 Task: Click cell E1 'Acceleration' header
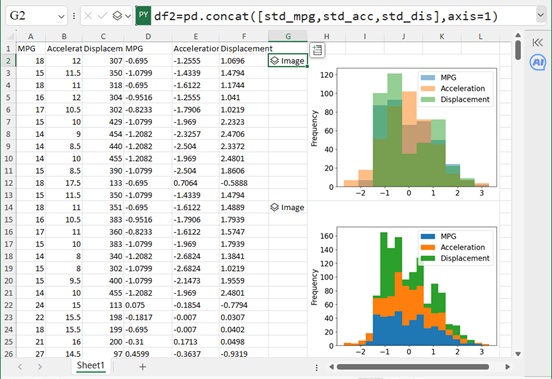196,49
